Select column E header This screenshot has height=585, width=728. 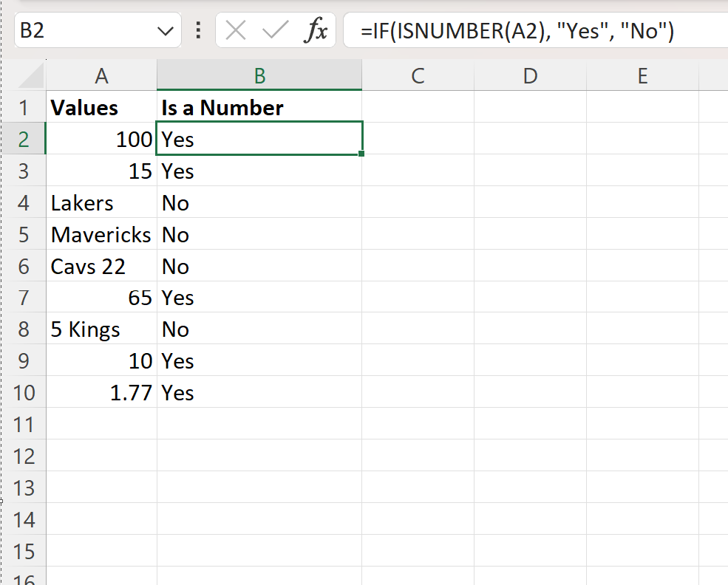click(642, 75)
